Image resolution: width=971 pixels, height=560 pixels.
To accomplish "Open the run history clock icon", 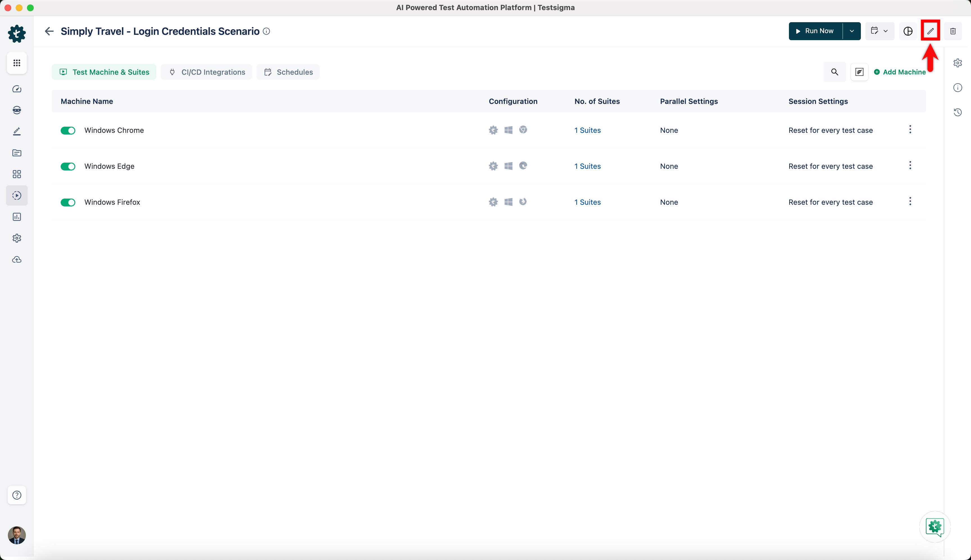I will coord(957,112).
